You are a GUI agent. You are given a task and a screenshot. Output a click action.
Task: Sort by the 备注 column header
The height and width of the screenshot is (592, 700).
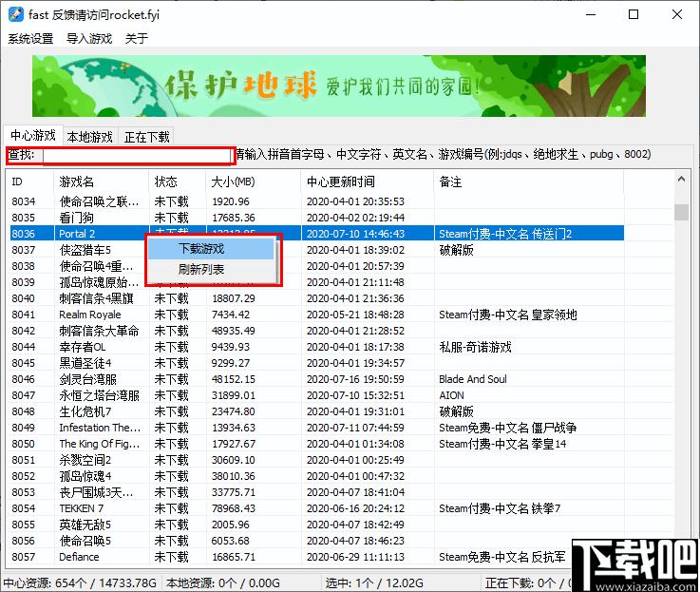(x=529, y=181)
